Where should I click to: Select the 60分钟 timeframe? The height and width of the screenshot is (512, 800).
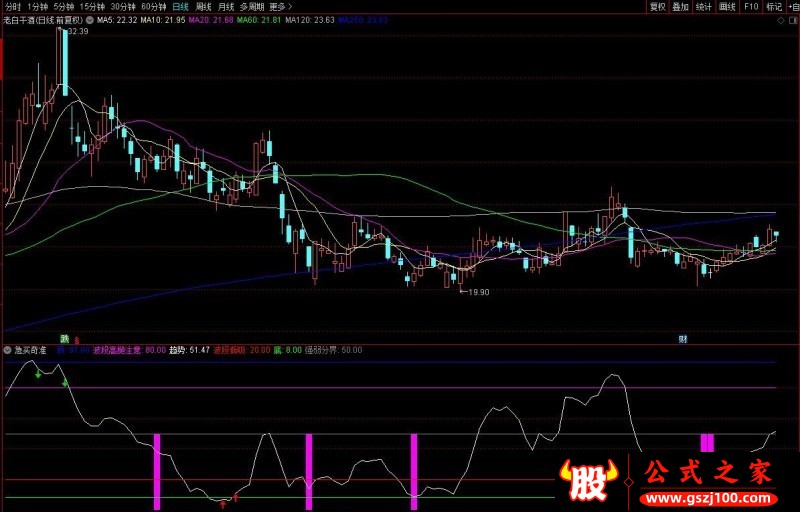coord(153,6)
